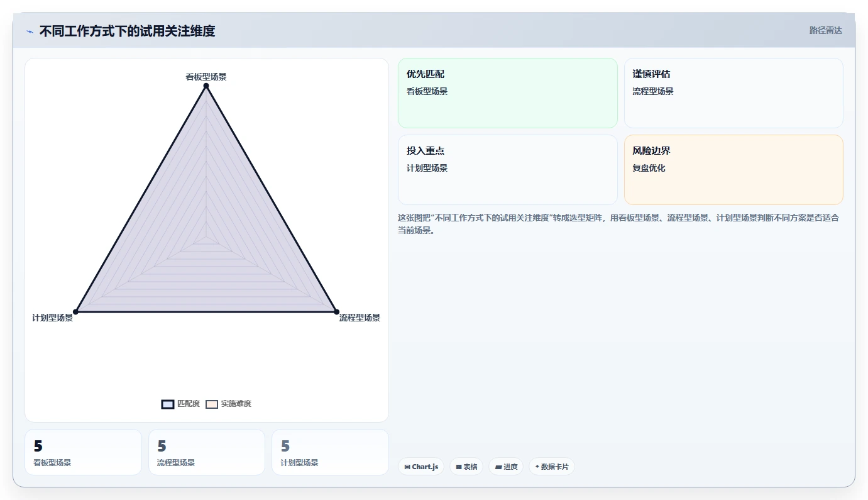Screen dimensions: 868x500
Task: Click the 数据卡片 tag icon
Action: 537,467
